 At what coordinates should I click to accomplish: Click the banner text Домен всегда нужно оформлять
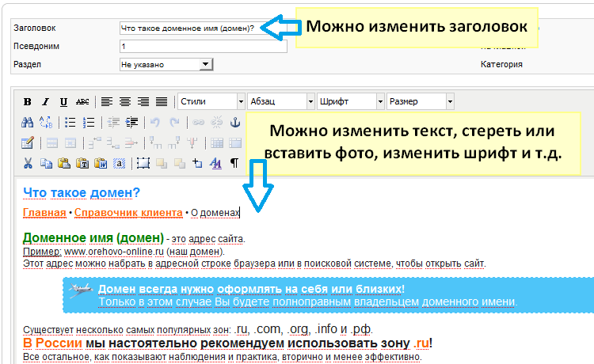[x=190, y=289]
